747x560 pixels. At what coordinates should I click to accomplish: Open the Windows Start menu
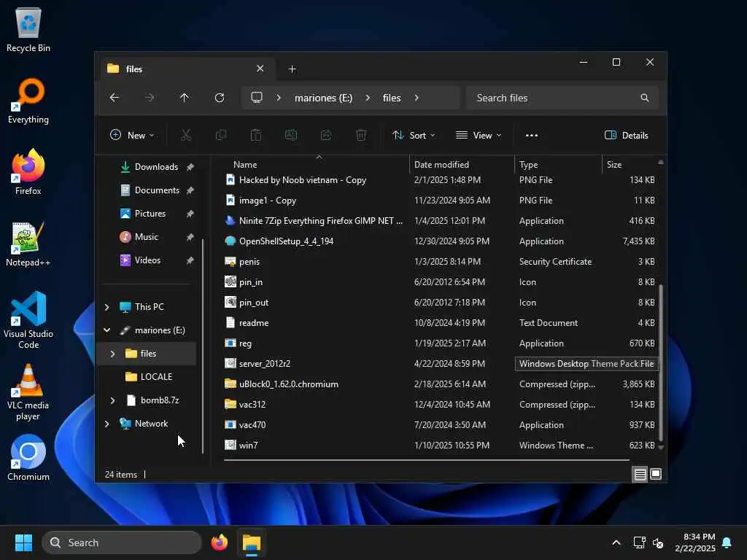[23, 542]
